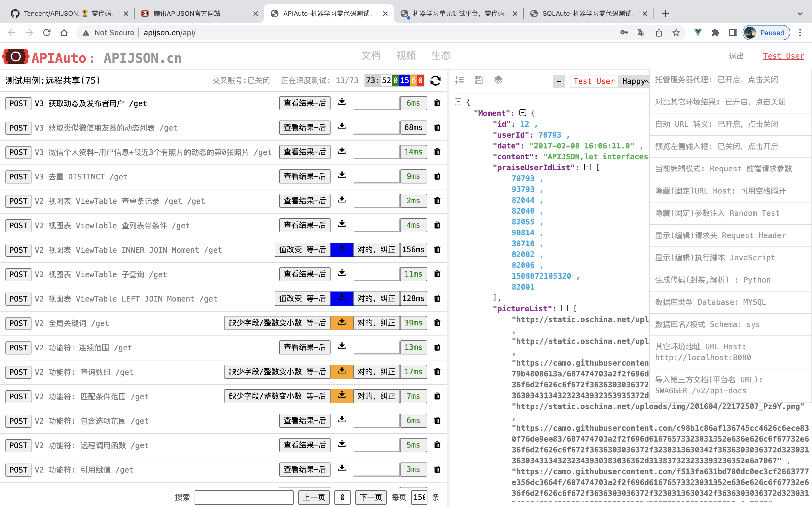
Task: Turn off 自动 URL 转义
Action: point(730,124)
